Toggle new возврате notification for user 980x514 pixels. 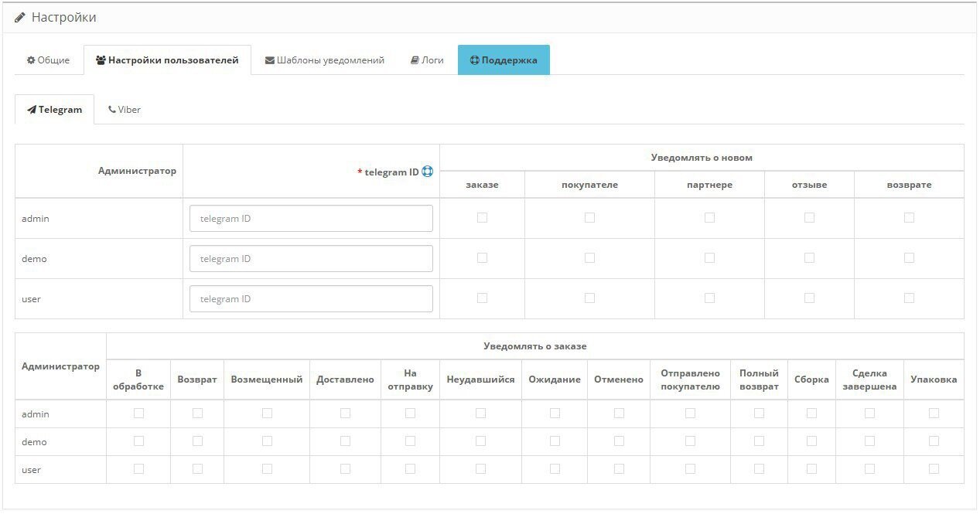click(909, 298)
